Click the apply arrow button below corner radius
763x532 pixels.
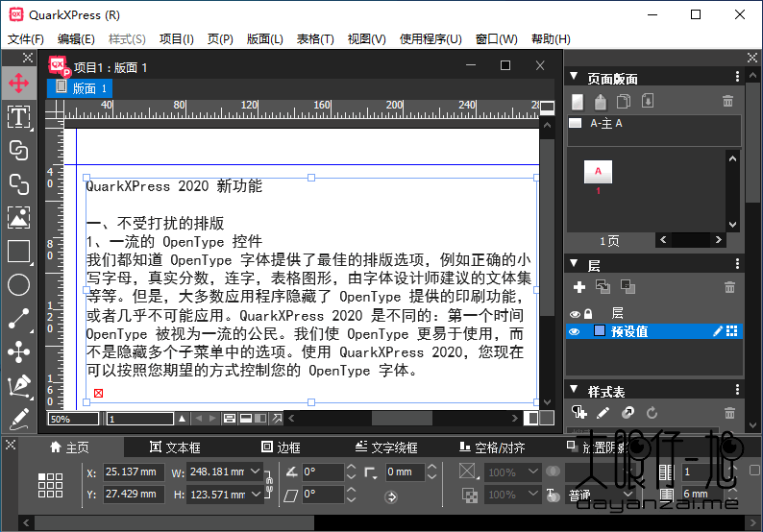pos(391,496)
